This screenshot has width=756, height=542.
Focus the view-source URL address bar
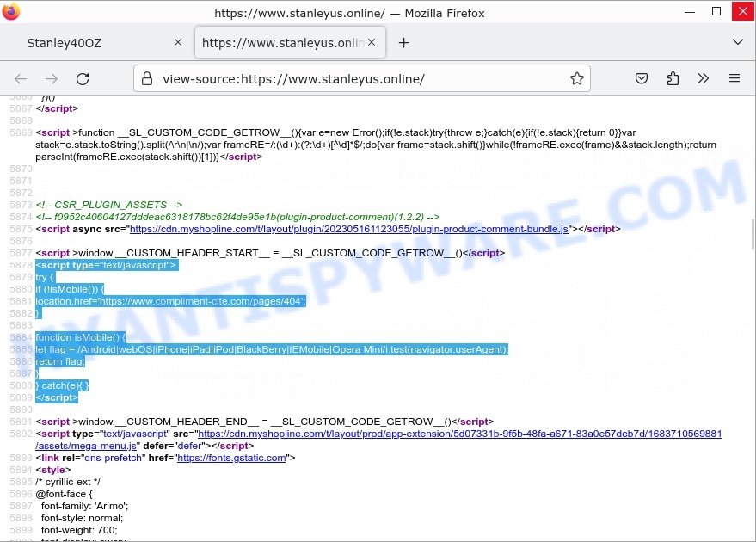point(361,78)
